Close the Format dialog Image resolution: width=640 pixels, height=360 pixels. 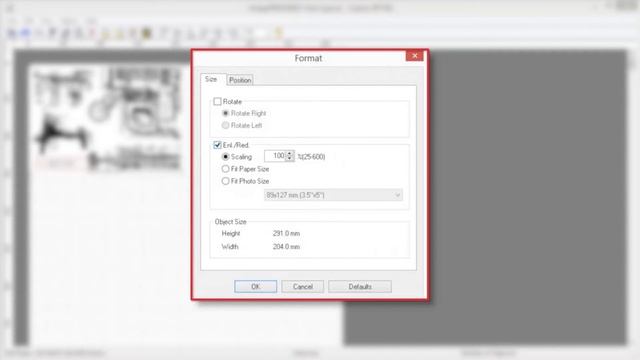click(x=415, y=56)
